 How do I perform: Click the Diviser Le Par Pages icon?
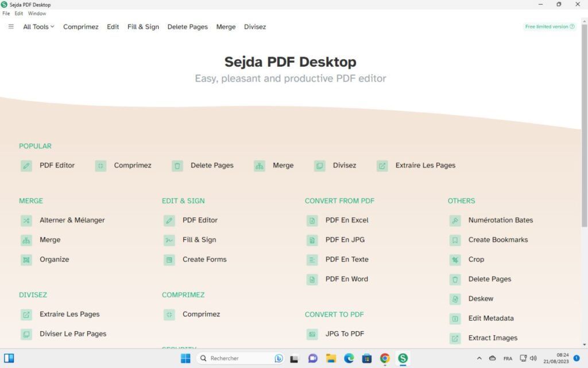pyautogui.click(x=26, y=334)
